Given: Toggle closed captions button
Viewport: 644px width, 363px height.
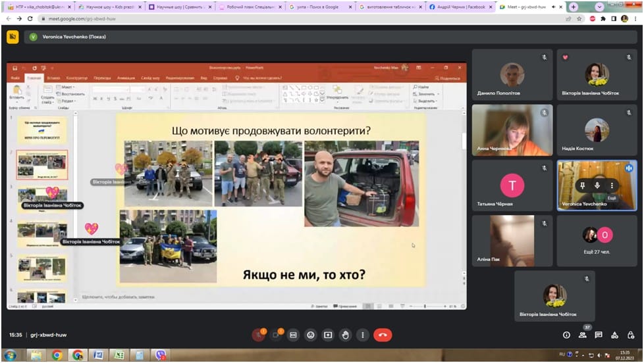Looking at the screenshot, I should tap(294, 335).
